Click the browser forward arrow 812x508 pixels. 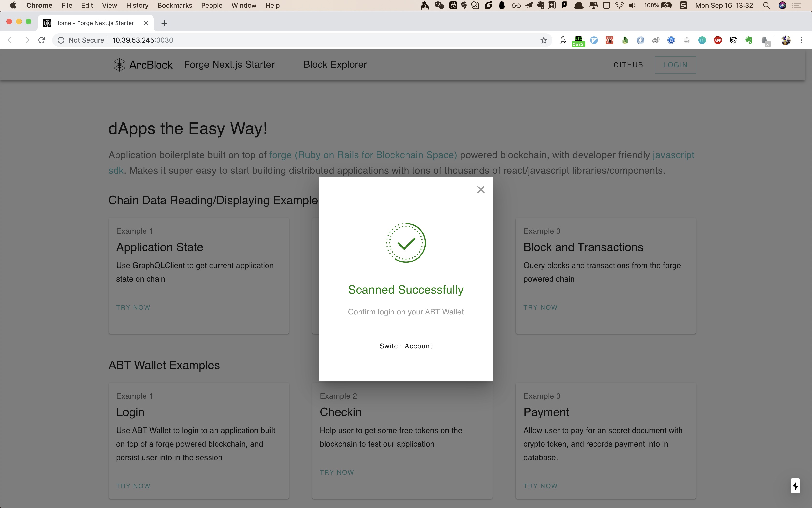click(26, 40)
